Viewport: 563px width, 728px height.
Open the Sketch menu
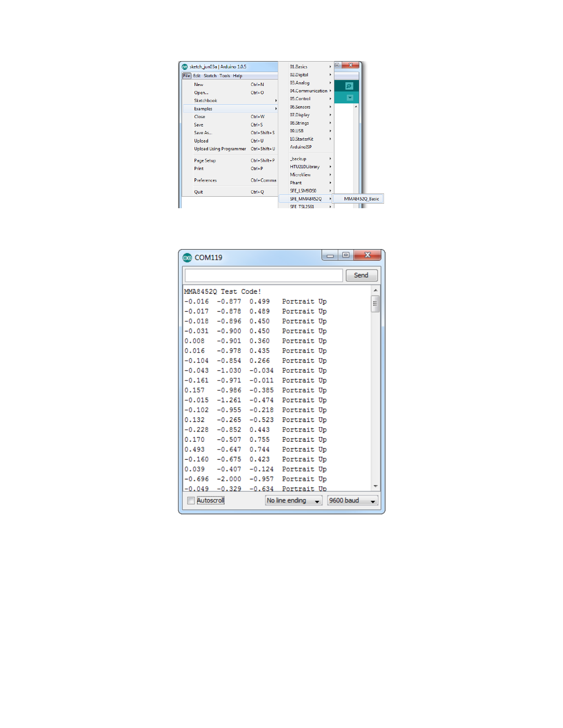point(210,76)
